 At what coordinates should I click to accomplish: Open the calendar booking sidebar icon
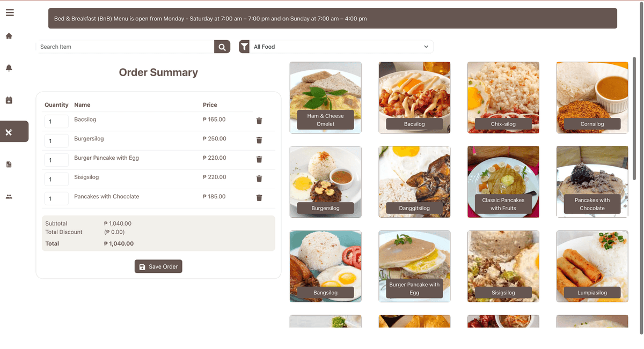tap(9, 100)
